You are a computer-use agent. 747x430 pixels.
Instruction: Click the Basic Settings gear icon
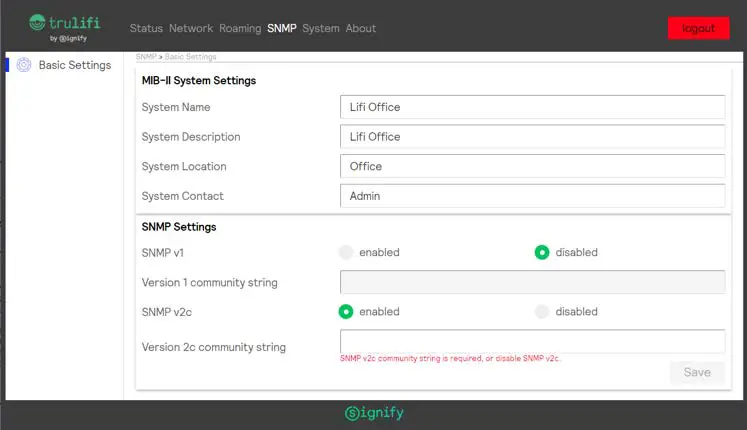pos(24,65)
